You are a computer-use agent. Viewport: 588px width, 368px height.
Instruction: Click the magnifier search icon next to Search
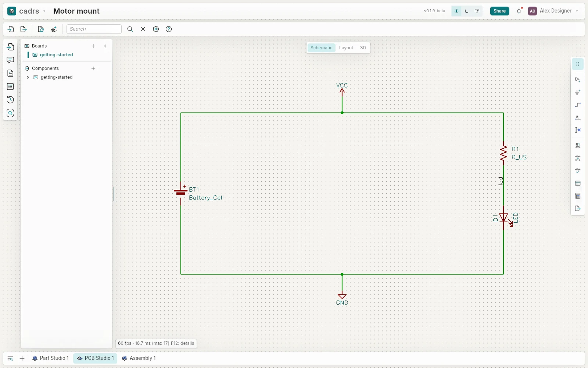[130, 29]
